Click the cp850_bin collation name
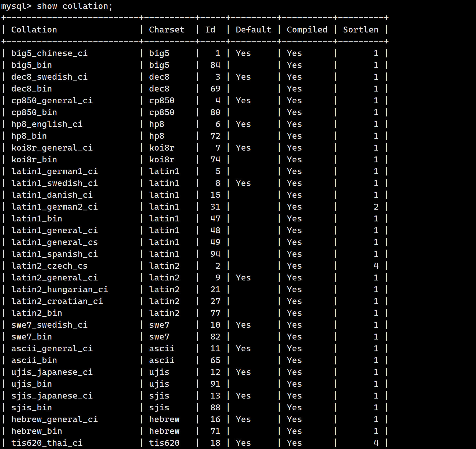Viewport: 476px width, 449px height. point(34,112)
